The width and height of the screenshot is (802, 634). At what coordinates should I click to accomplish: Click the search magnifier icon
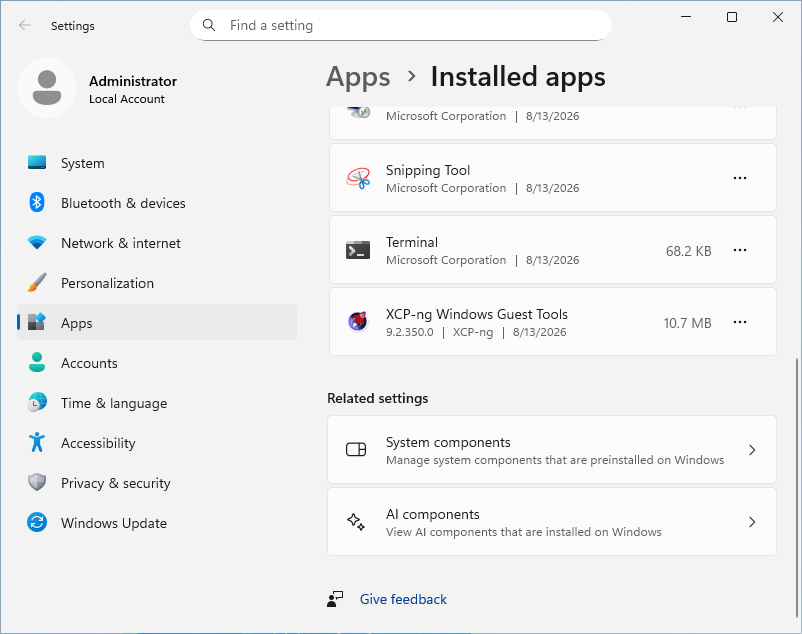[209, 25]
